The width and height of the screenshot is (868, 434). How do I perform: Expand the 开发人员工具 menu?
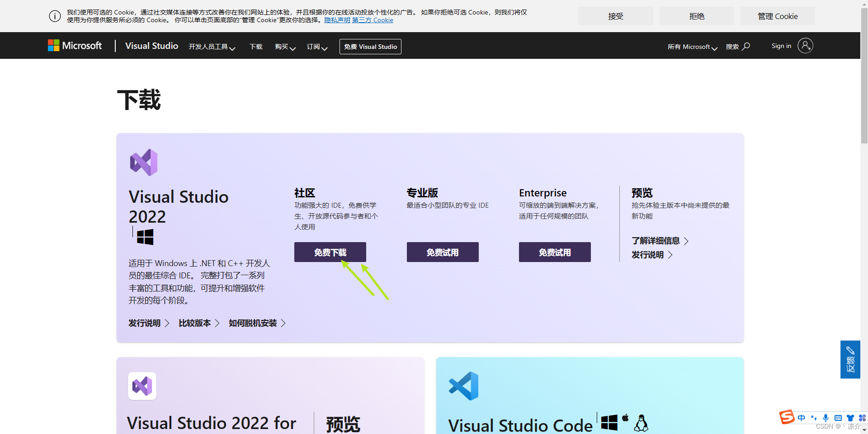coord(212,47)
